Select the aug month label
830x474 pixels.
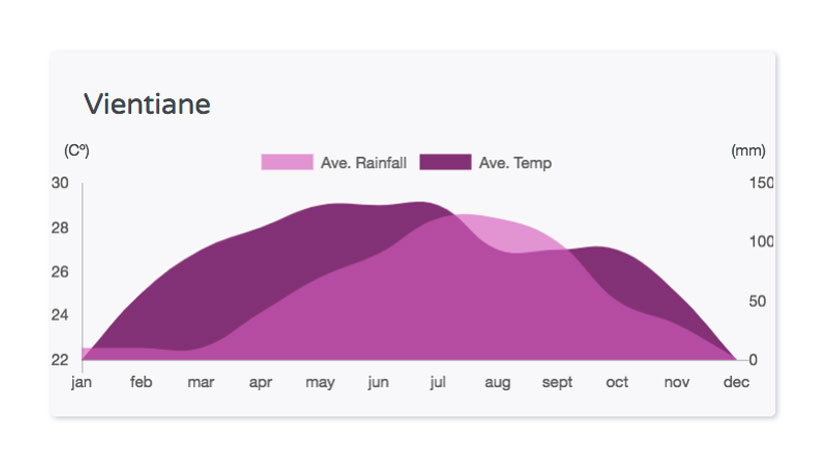498,382
